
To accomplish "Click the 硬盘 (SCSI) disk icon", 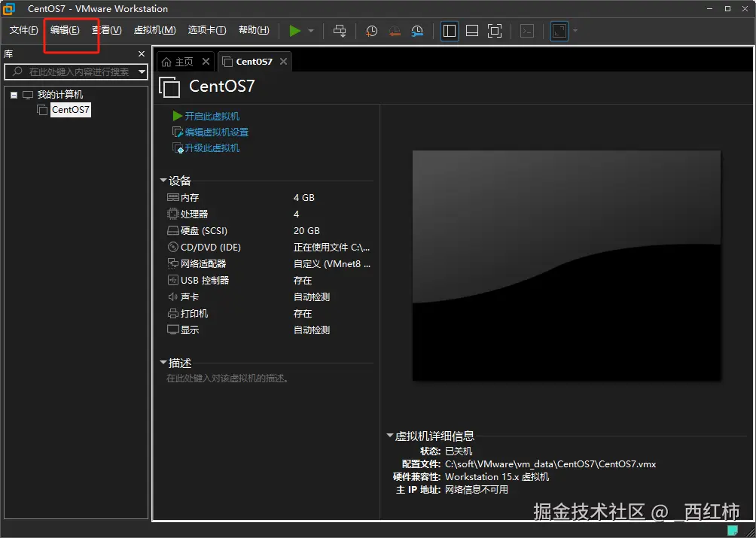I will click(172, 230).
